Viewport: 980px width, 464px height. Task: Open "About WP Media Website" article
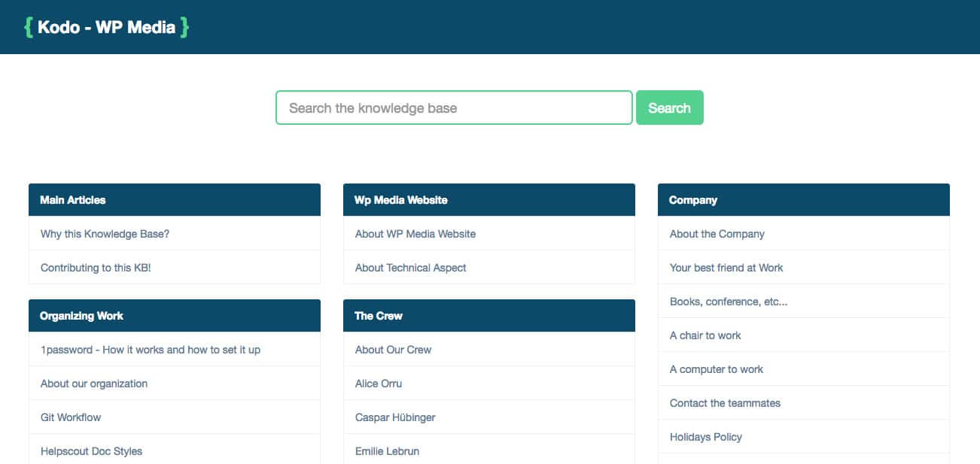tap(489, 234)
